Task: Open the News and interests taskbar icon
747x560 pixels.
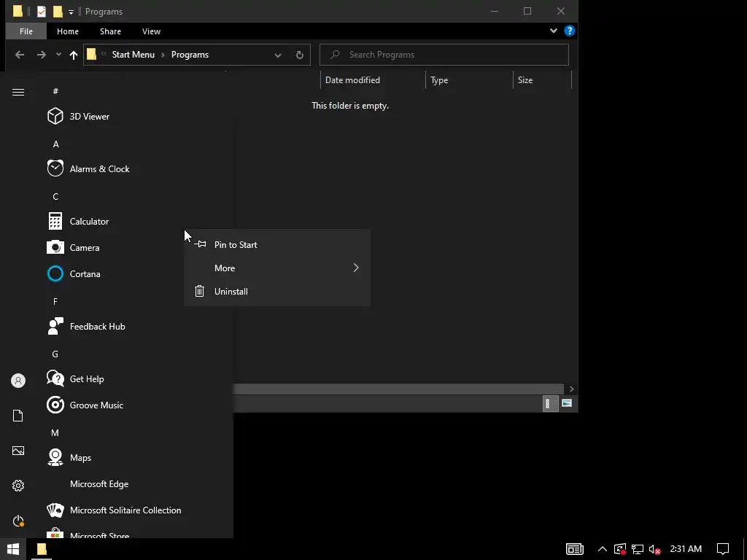Action: pyautogui.click(x=575, y=549)
